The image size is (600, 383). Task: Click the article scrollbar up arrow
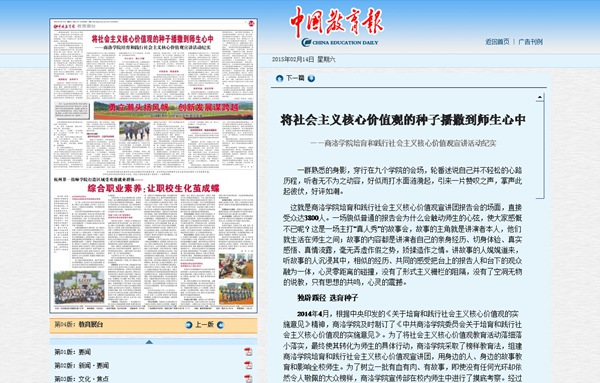pyautogui.click(x=540, y=97)
